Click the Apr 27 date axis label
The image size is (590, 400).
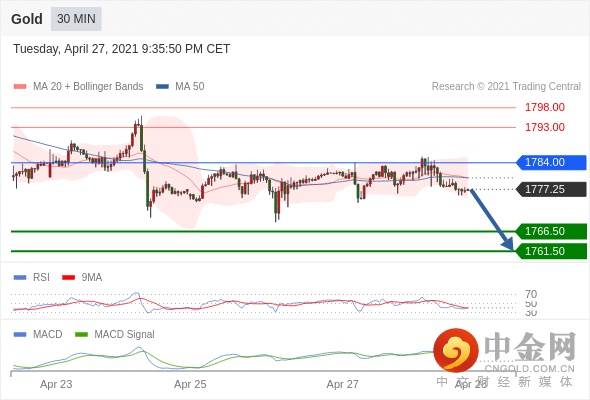(342, 384)
